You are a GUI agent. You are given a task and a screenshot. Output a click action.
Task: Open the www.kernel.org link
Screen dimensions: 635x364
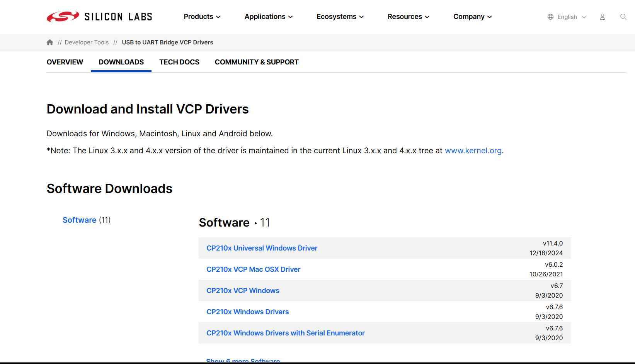(473, 151)
